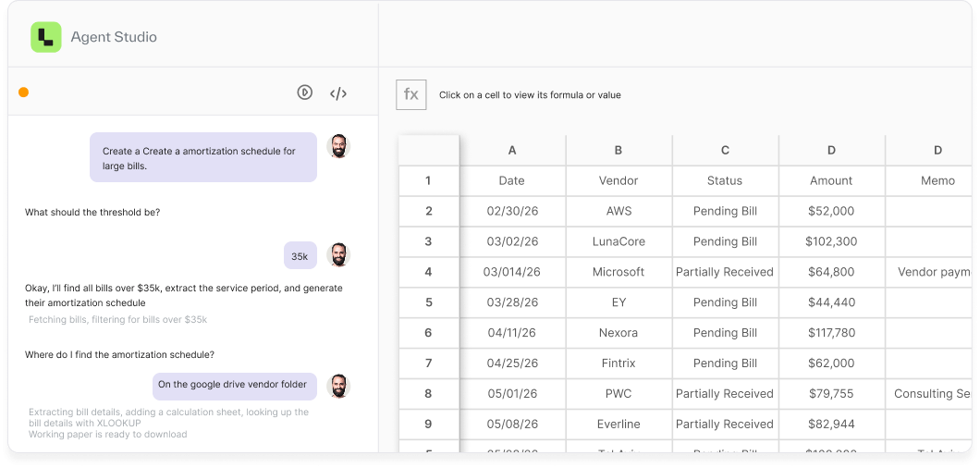Select row 3 header
Image resolution: width=980 pixels, height=468 pixels.
[x=429, y=241]
